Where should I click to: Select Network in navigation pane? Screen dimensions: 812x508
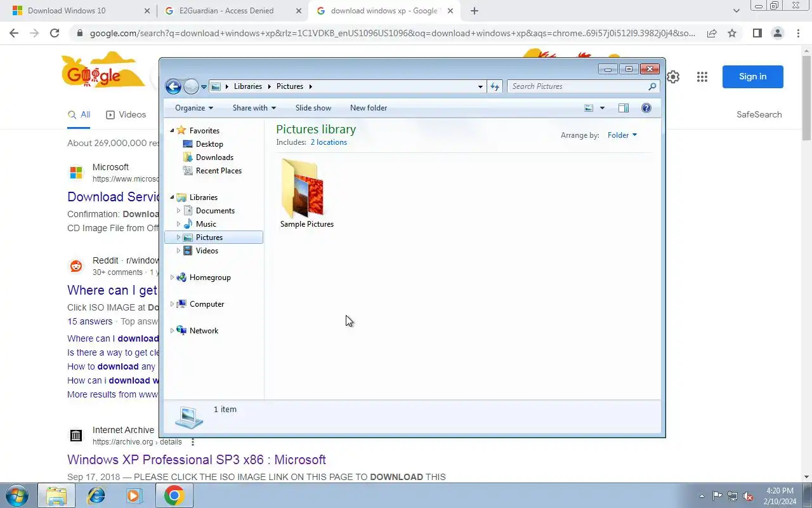point(204,331)
